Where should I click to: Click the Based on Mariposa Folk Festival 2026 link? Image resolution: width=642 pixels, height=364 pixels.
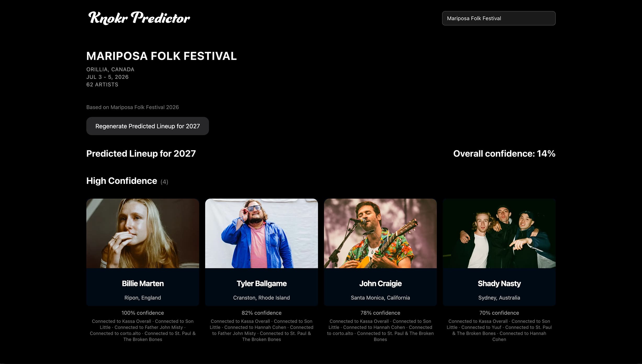pos(132,107)
